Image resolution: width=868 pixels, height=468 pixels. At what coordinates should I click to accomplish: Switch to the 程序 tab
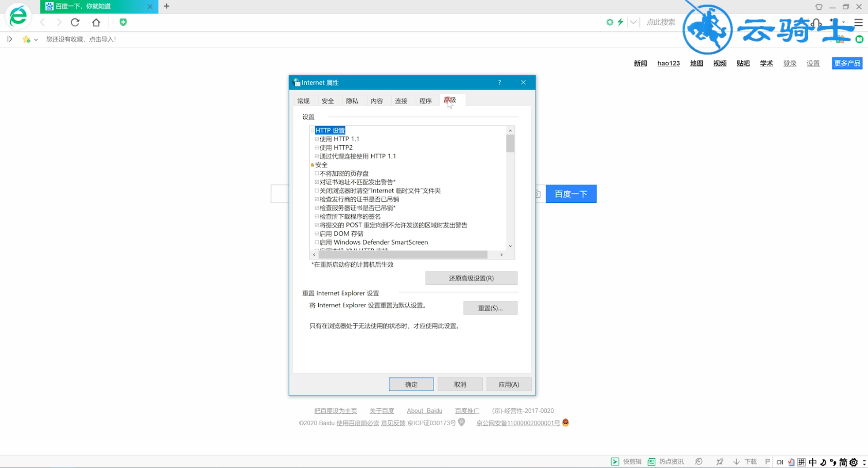coord(425,101)
